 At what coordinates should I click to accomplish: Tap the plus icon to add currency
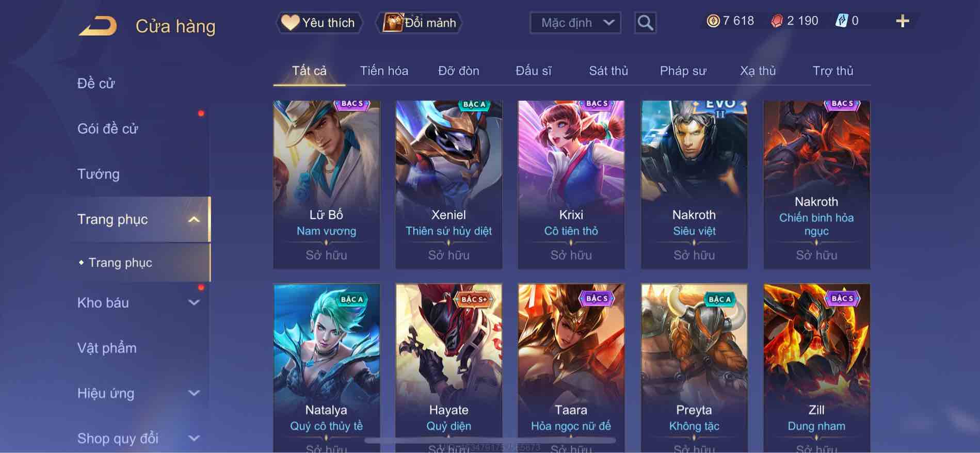tap(902, 21)
